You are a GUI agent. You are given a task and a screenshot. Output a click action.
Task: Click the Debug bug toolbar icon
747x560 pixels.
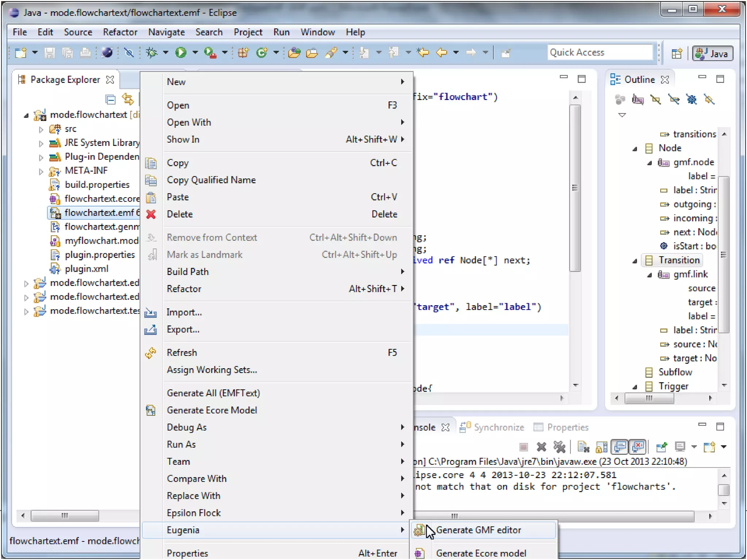(151, 53)
